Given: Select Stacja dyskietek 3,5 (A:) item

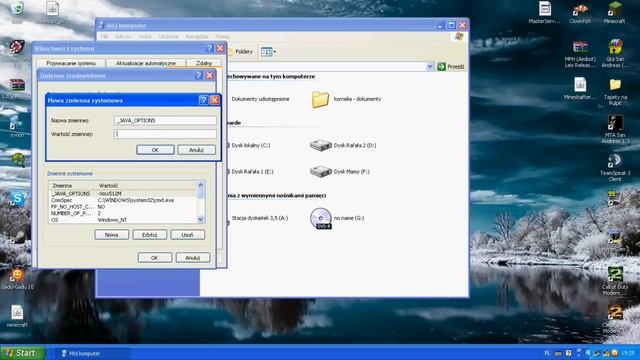Looking at the screenshot, I should [260, 218].
